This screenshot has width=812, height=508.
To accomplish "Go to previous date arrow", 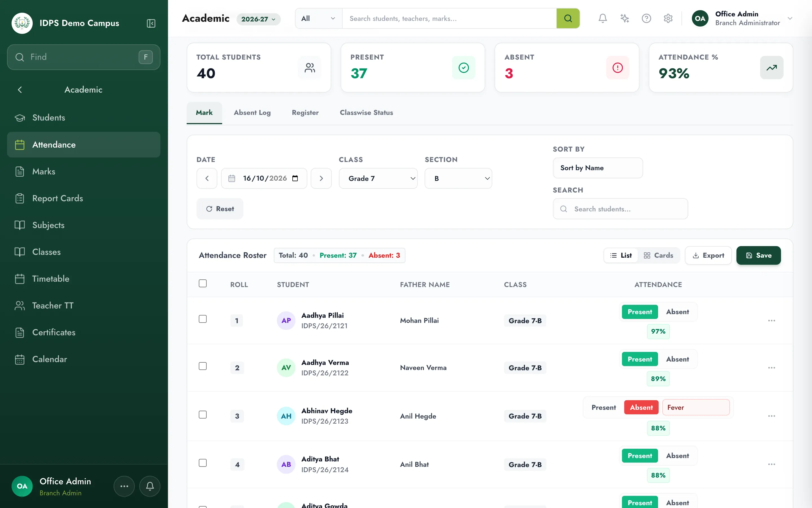I will click(207, 178).
